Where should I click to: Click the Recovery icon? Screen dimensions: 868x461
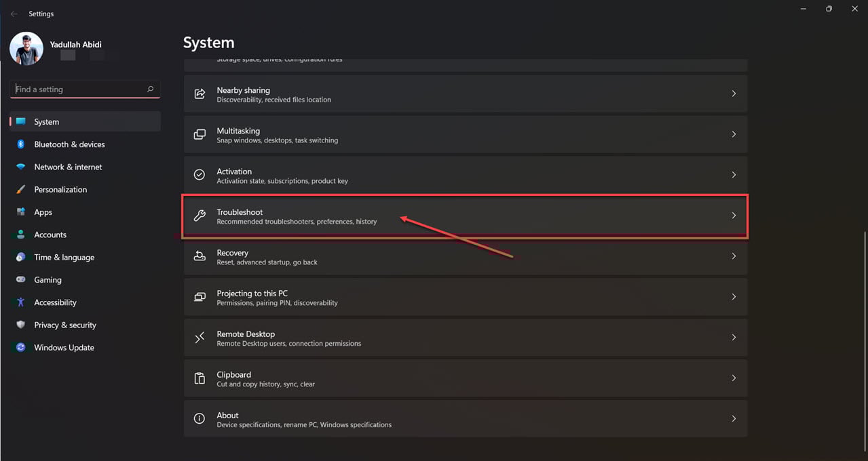point(200,256)
